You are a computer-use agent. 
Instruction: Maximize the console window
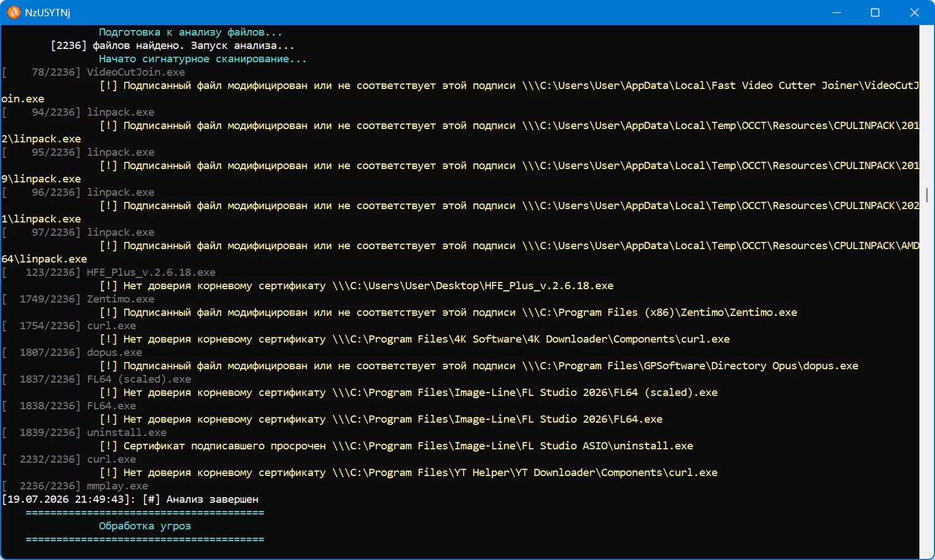click(875, 12)
